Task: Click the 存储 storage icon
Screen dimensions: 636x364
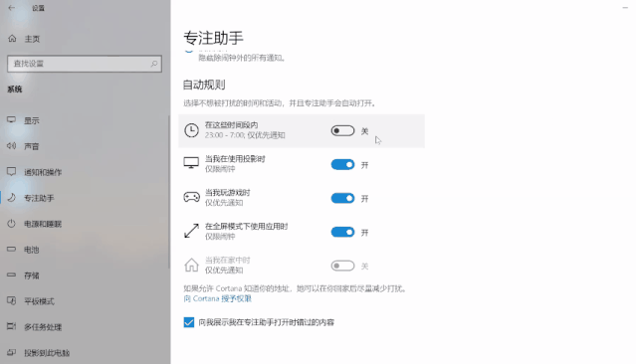Action: click(11, 274)
